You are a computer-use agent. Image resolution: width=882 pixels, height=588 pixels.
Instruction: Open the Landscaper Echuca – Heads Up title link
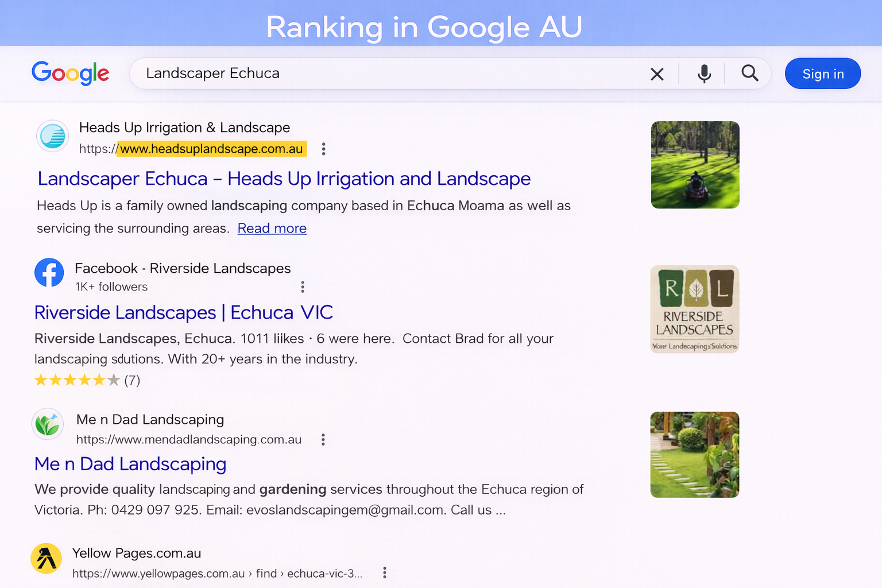[x=284, y=179]
